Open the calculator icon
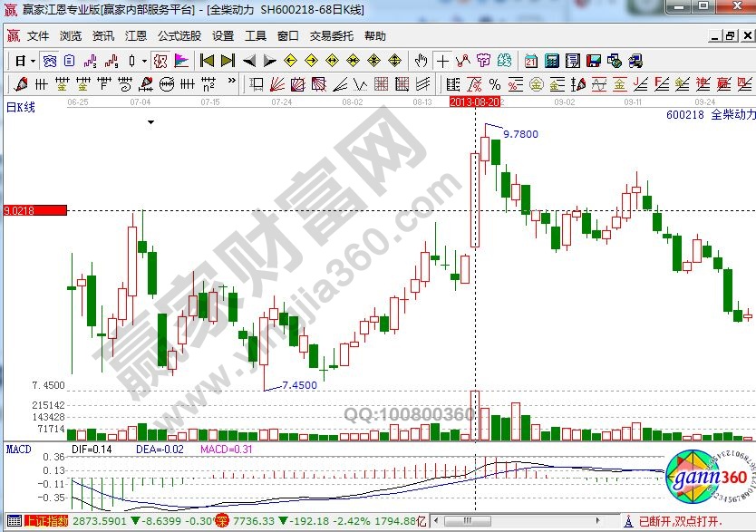756x532 pixels. (x=551, y=61)
